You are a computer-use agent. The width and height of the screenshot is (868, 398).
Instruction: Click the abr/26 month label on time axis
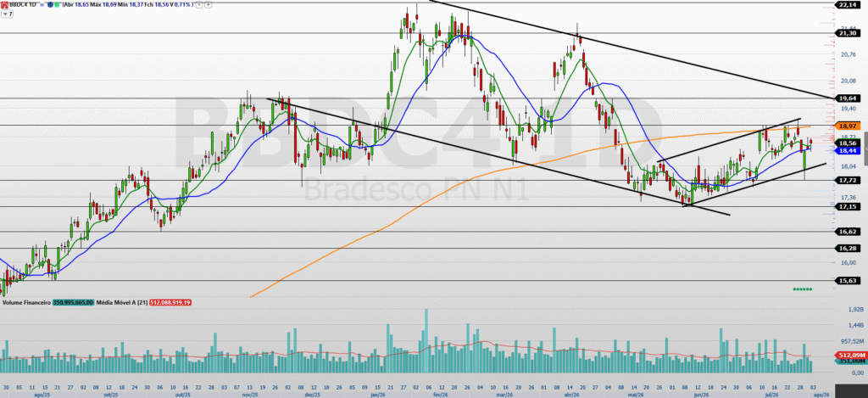point(572,395)
